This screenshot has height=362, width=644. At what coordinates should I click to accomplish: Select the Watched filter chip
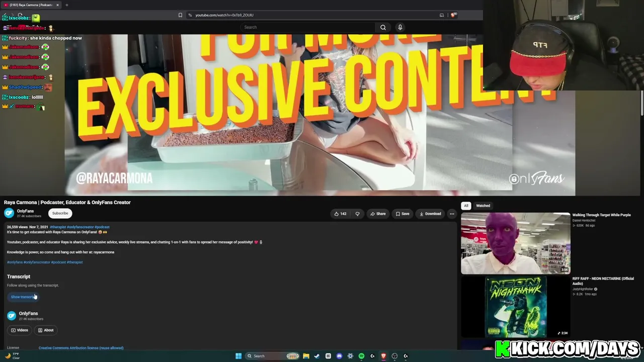483,206
